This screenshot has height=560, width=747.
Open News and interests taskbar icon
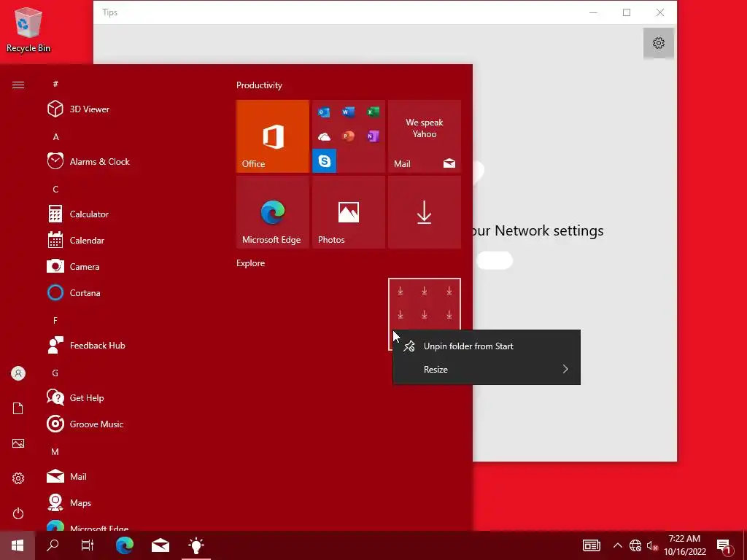[x=591, y=545]
